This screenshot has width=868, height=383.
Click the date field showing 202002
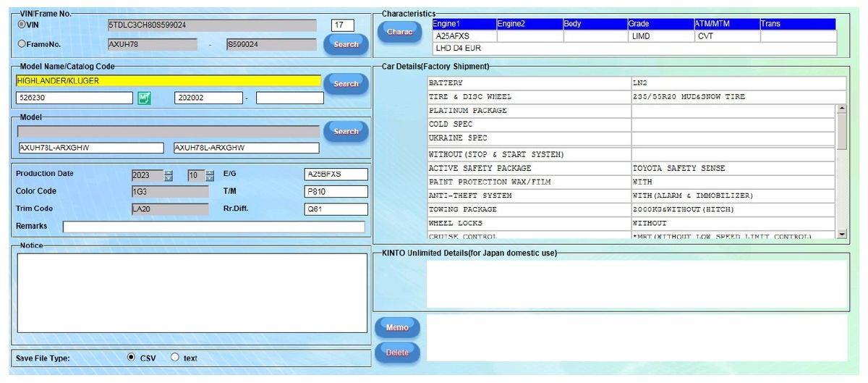click(x=208, y=98)
